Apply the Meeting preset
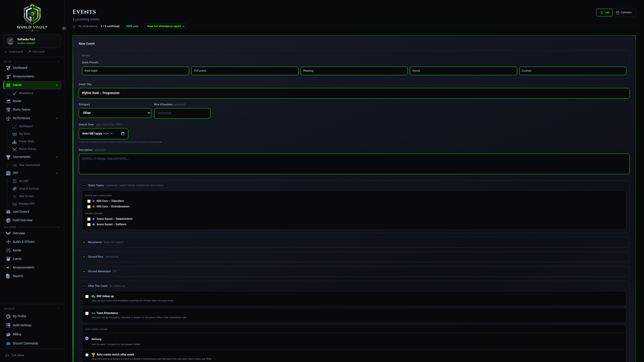Image resolution: width=644 pixels, height=362 pixels. click(354, 71)
